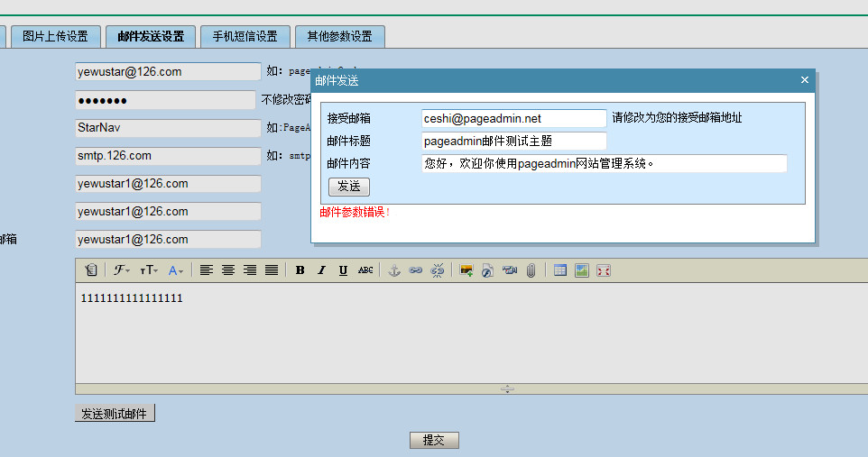This screenshot has width=868, height=457.
Task: Click the paste-from-clipboard icon in editor toolbar
Action: click(x=90, y=270)
